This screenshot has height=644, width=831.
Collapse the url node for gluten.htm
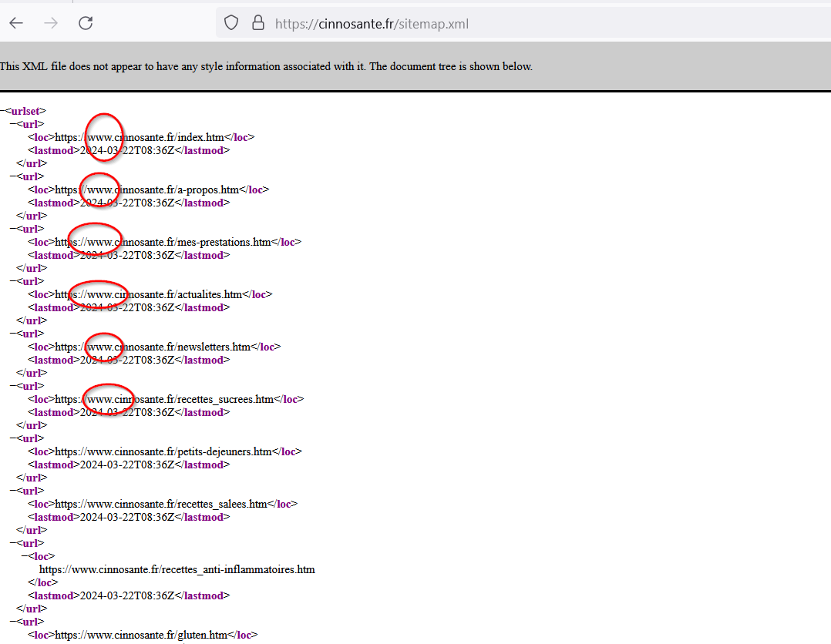tap(13, 622)
